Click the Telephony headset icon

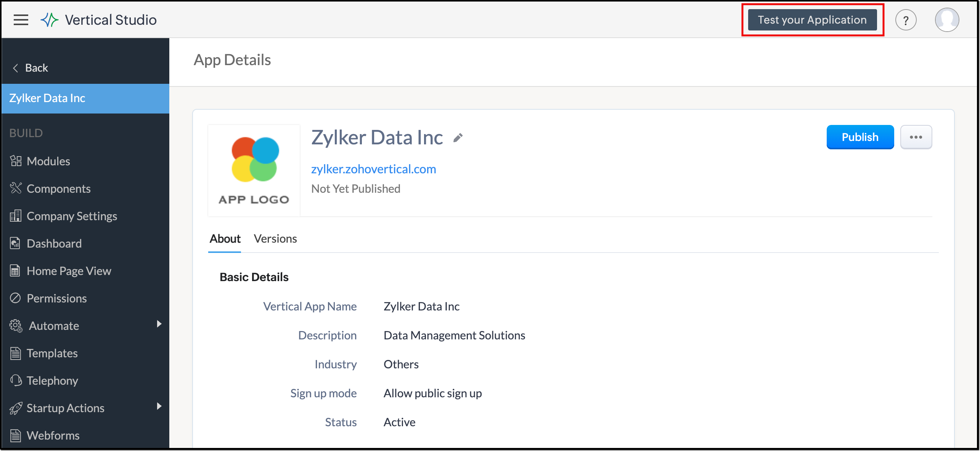pyautogui.click(x=16, y=380)
